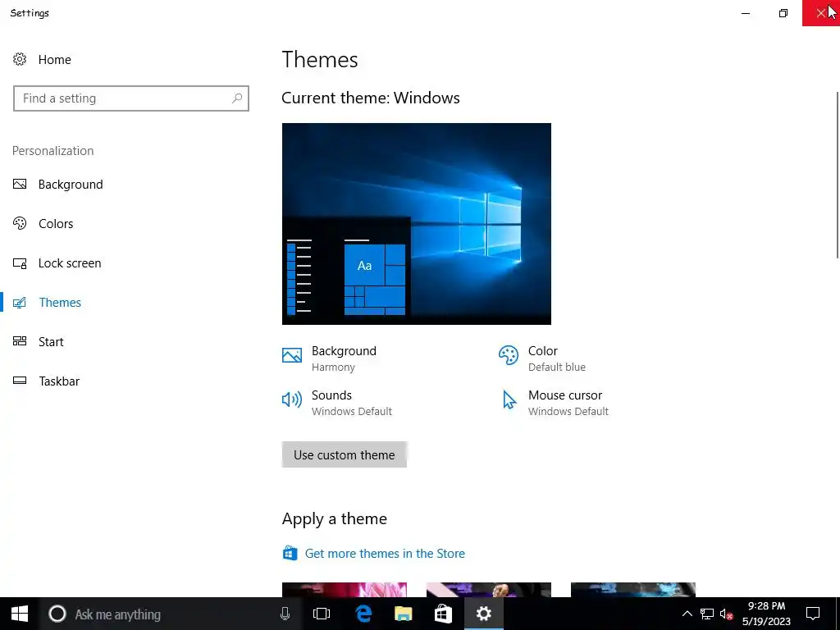Screen dimensions: 840x630
Task: Open Task View from taskbar
Action: tap(322, 614)
